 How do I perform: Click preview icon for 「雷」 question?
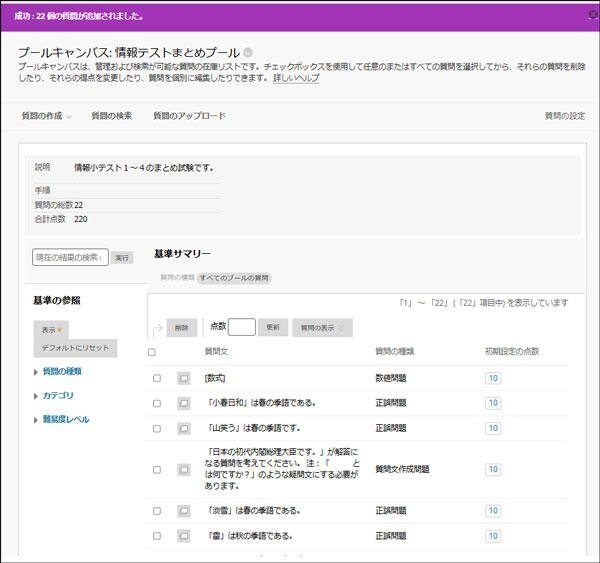[184, 536]
